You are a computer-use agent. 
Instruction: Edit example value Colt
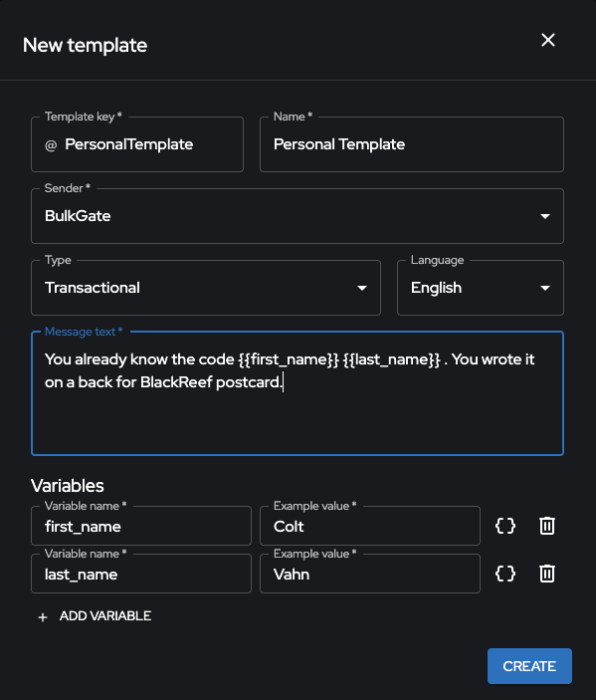tap(370, 526)
